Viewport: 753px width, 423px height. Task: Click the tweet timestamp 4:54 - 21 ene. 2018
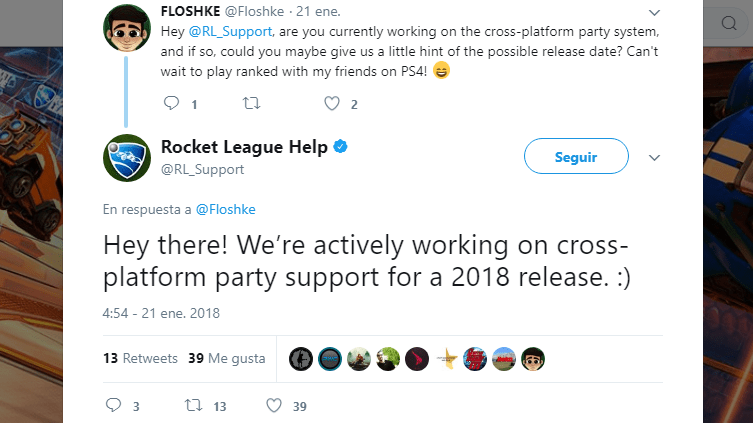(x=161, y=313)
